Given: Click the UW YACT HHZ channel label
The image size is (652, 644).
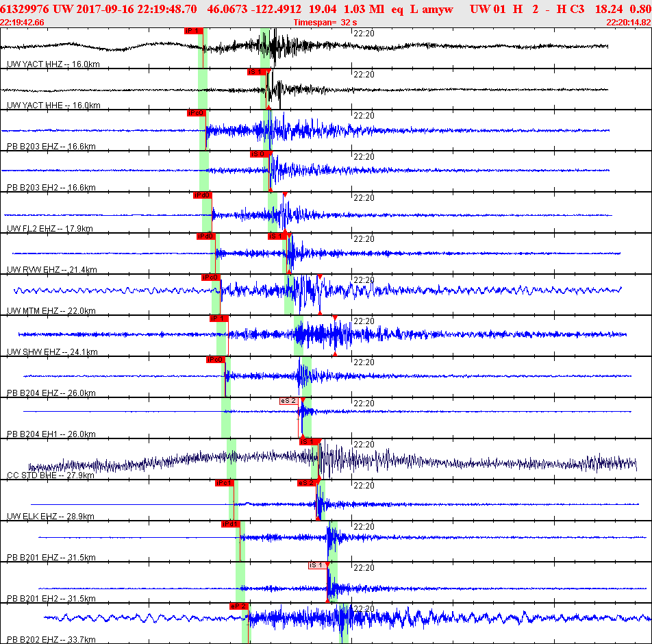Looking at the screenshot, I should click(x=53, y=64).
